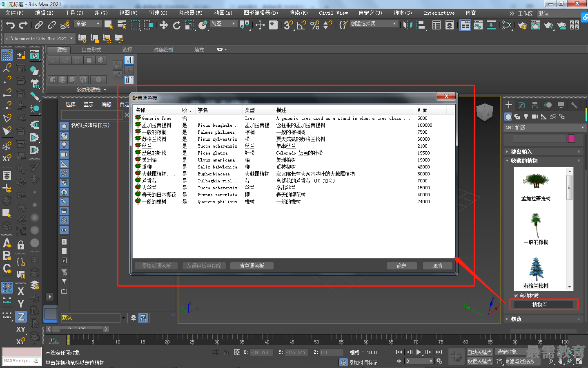This screenshot has height=368, width=588.
Task: Open the 默认 workspace dropdown
Action: 562,13
